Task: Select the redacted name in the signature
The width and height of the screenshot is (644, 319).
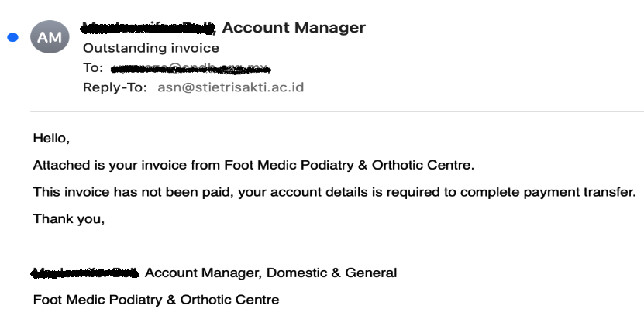Action: [85, 273]
